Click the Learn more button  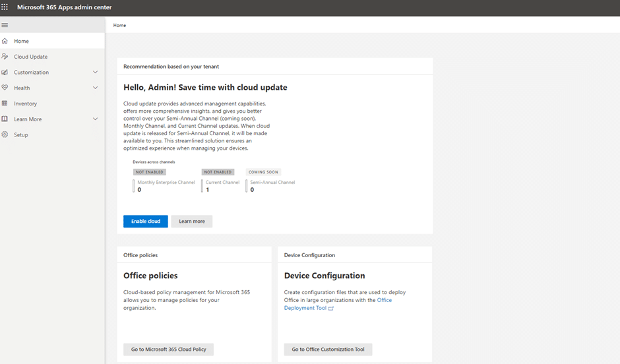click(x=192, y=222)
